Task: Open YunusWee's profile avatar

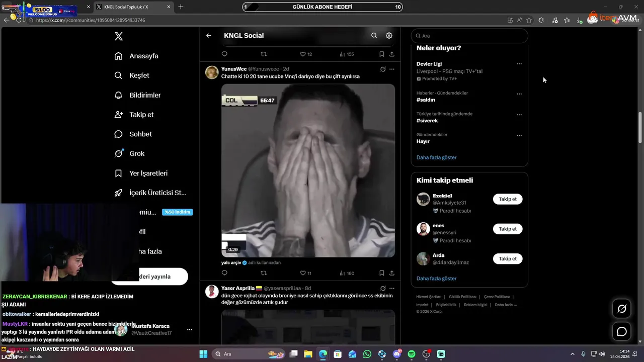Action: [x=212, y=72]
